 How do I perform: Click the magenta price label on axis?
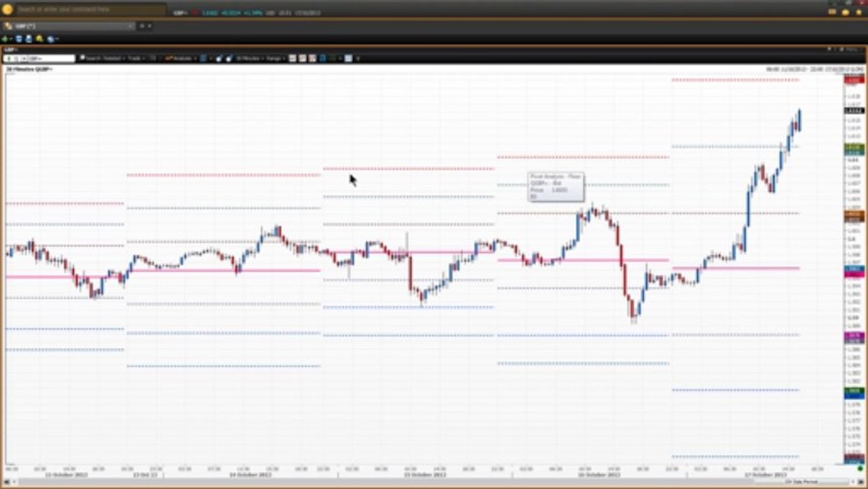tap(854, 335)
